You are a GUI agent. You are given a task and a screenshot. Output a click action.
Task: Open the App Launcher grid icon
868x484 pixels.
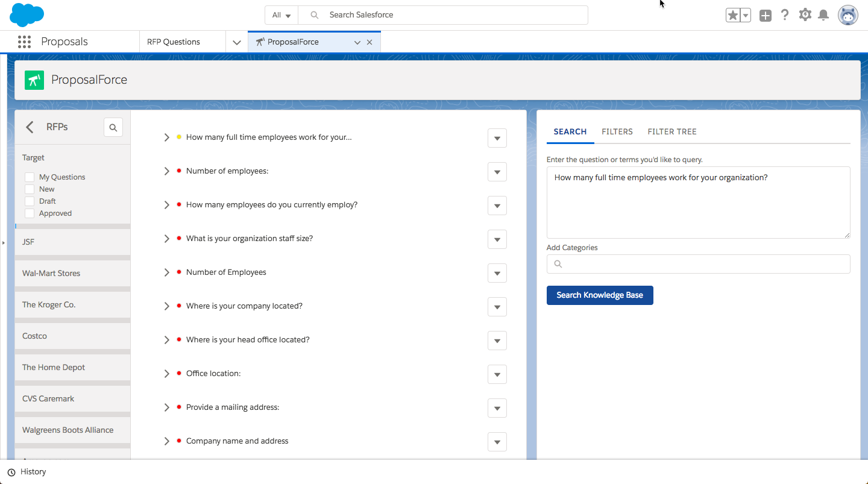click(24, 42)
